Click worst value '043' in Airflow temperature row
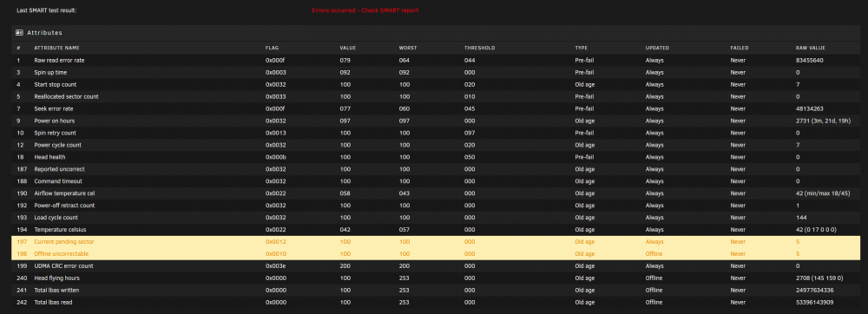 click(404, 193)
